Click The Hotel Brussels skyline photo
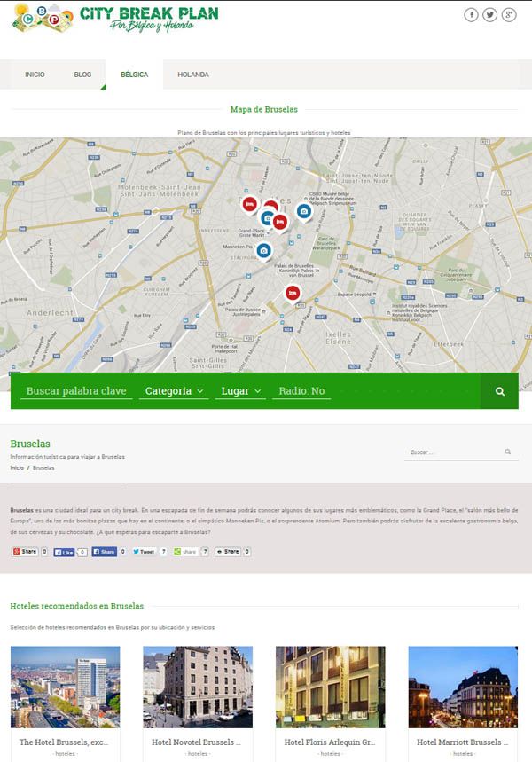The width and height of the screenshot is (532, 762). (65, 687)
